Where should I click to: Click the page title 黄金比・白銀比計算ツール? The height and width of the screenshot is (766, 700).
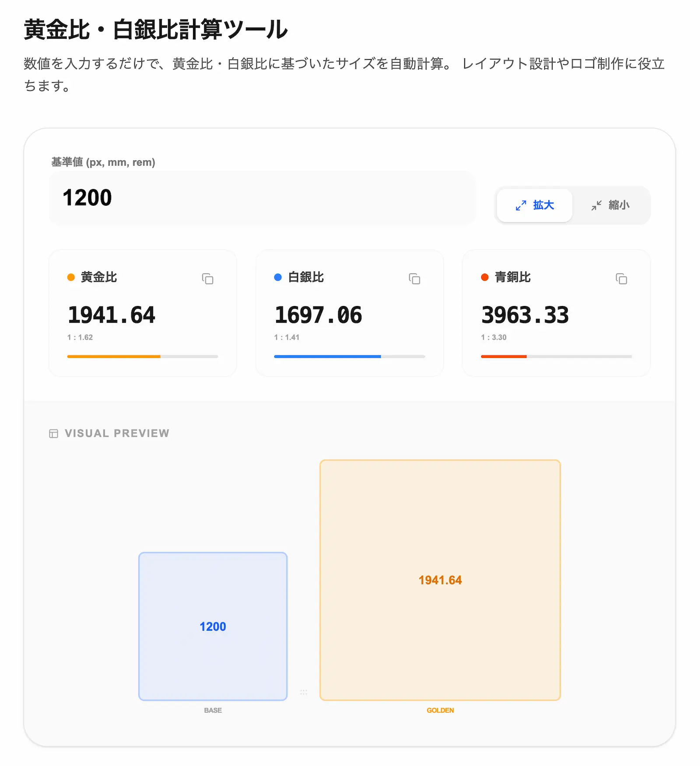click(x=156, y=30)
